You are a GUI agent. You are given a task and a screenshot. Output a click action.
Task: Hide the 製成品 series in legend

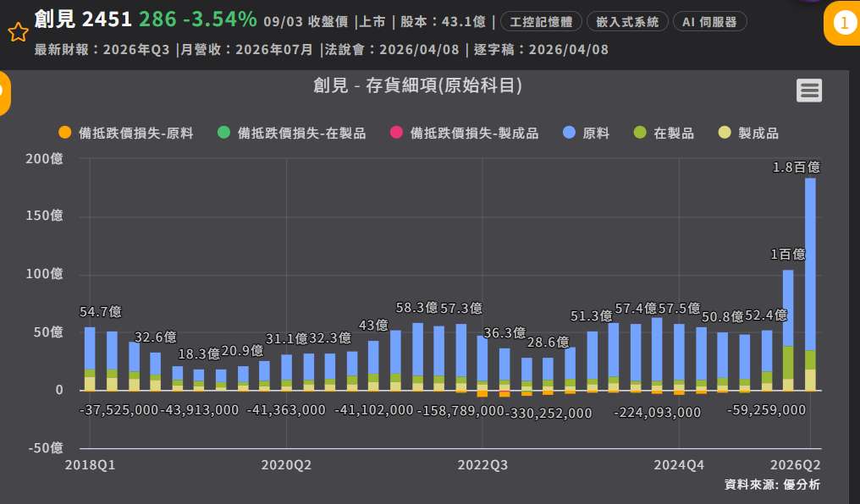coord(748,133)
